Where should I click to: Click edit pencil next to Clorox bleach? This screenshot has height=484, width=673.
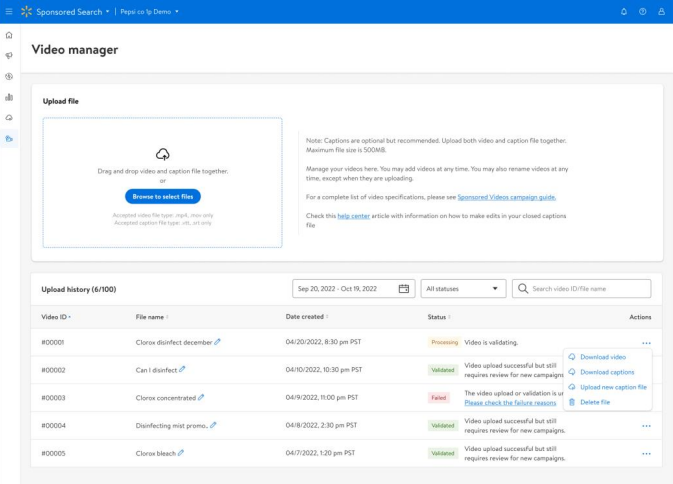(181, 453)
